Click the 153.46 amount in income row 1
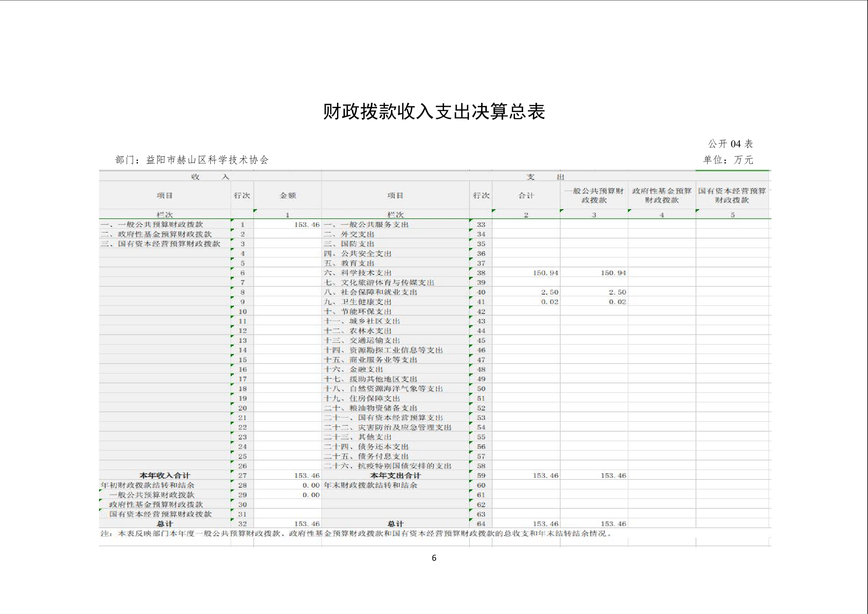868x614 pixels. [307, 224]
